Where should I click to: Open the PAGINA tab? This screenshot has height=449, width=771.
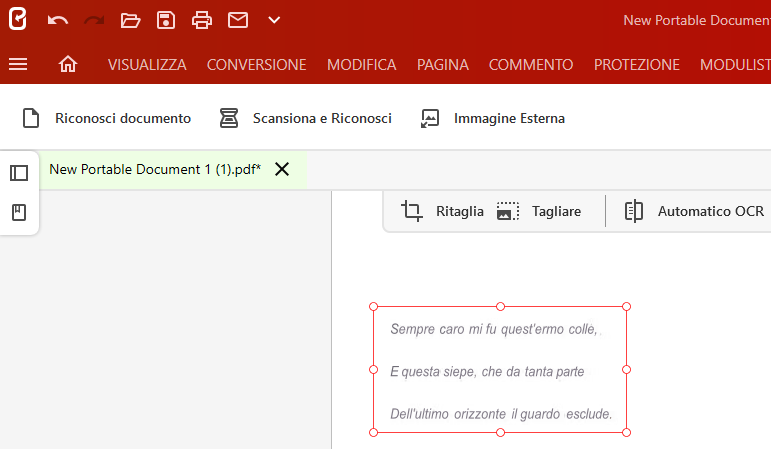(x=443, y=64)
